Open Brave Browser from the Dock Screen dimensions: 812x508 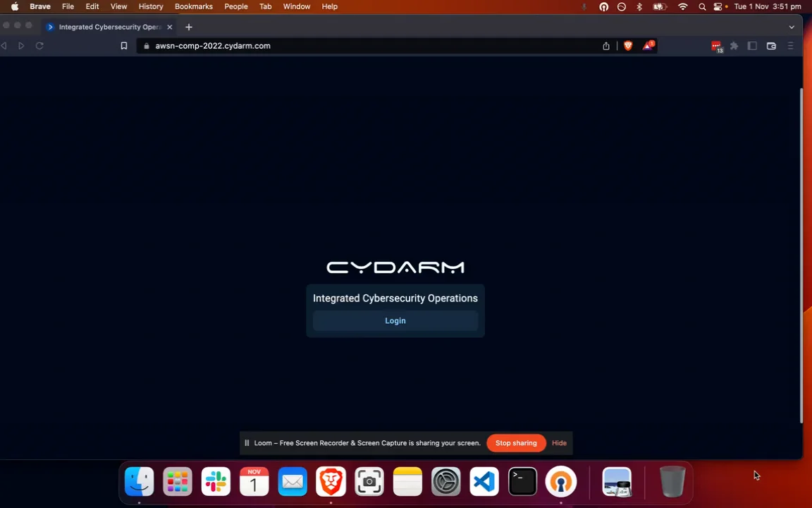pos(331,482)
